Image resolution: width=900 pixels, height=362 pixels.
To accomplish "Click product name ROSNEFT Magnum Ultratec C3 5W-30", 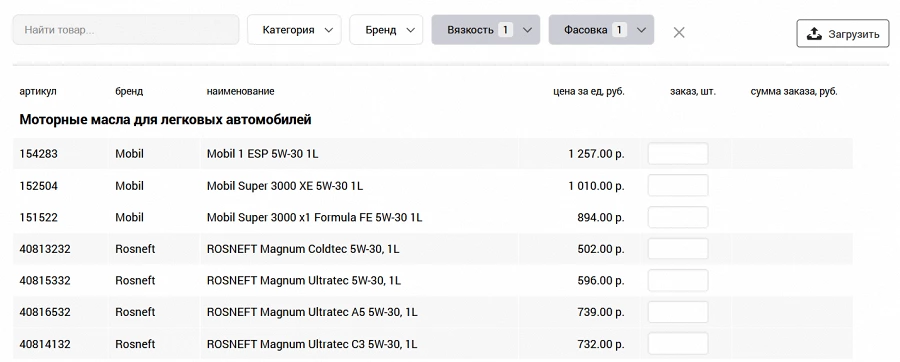I will tap(312, 344).
